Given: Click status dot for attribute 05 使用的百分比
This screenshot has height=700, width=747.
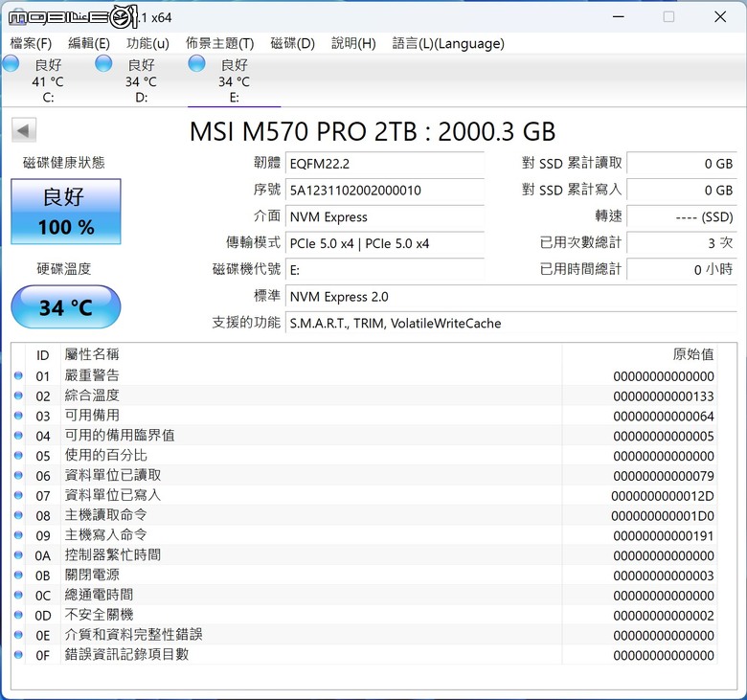Looking at the screenshot, I should tap(18, 455).
